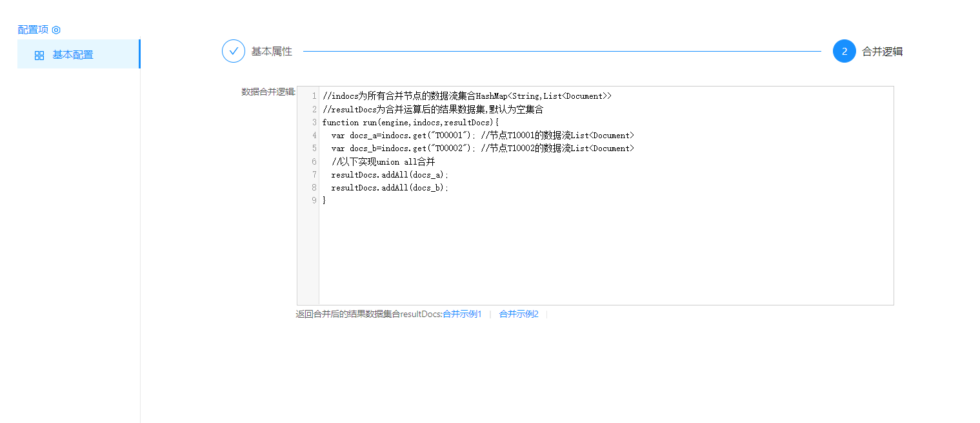
Task: Click the first comment line about indocs
Action: click(466, 96)
